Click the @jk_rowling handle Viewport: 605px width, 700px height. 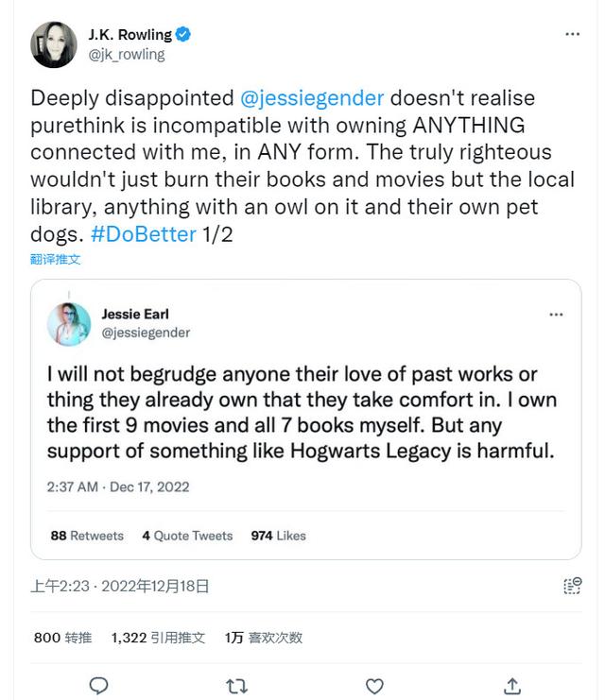coord(127,55)
